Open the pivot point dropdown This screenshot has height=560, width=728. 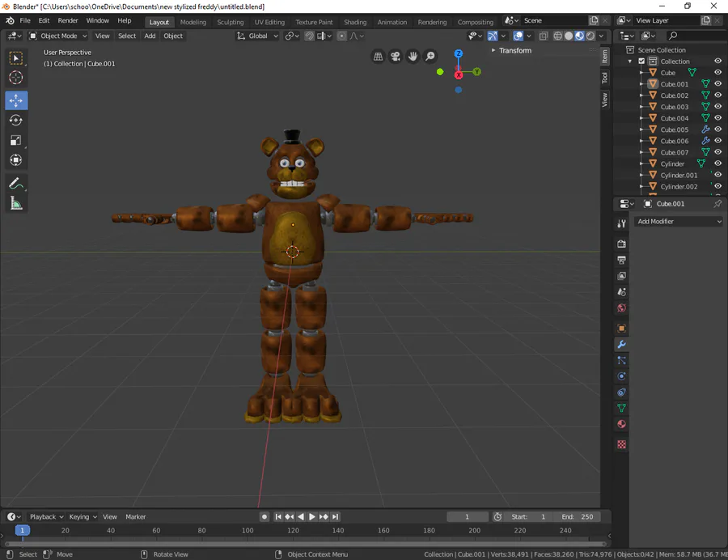[292, 36]
